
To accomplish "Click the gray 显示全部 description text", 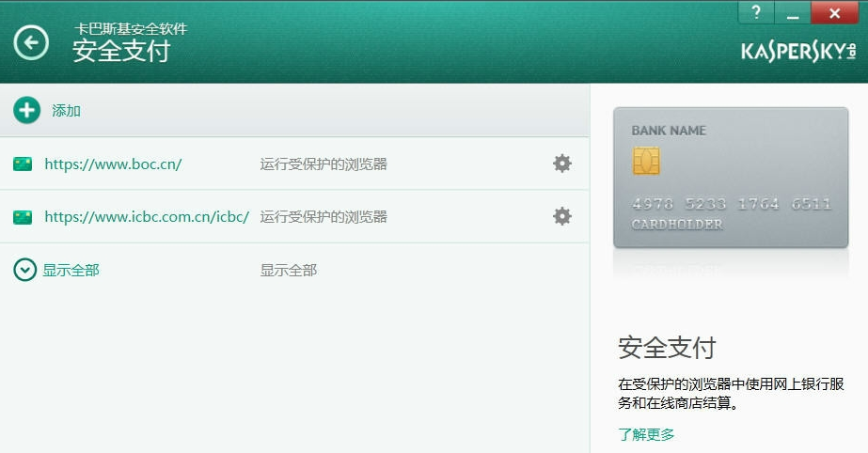I will (289, 270).
